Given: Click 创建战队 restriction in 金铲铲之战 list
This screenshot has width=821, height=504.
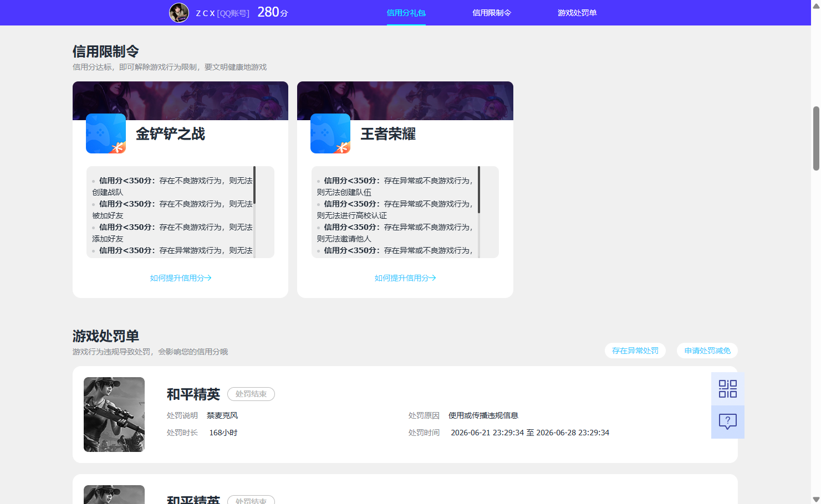Looking at the screenshot, I should 108,192.
